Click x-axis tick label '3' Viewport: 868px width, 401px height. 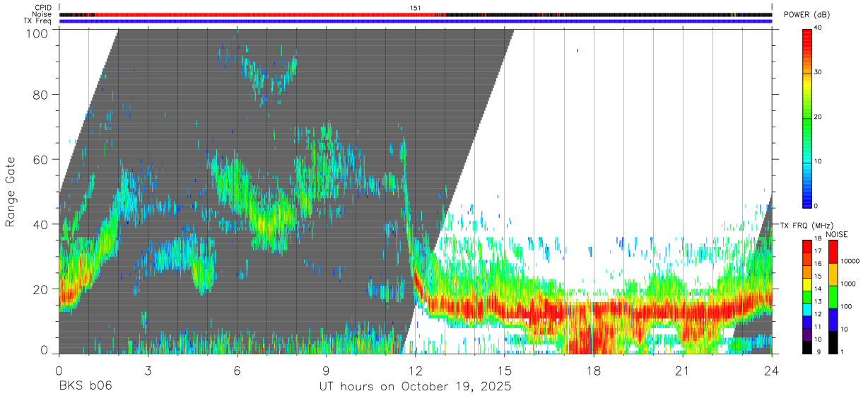[x=148, y=371]
